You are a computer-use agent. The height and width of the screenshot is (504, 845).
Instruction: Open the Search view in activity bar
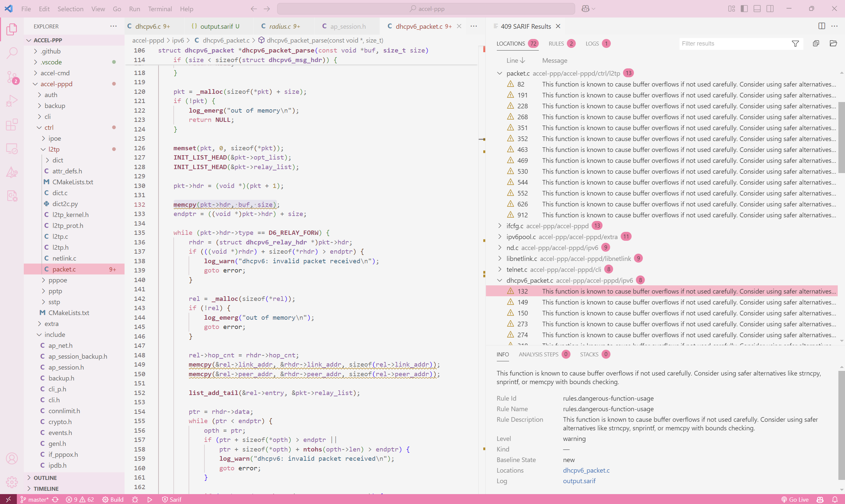tap(12, 53)
